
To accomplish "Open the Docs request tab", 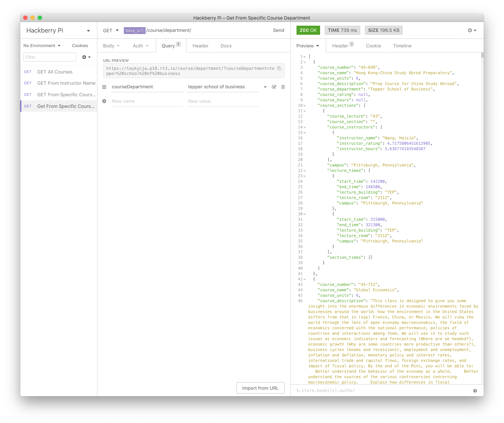I will (x=226, y=46).
